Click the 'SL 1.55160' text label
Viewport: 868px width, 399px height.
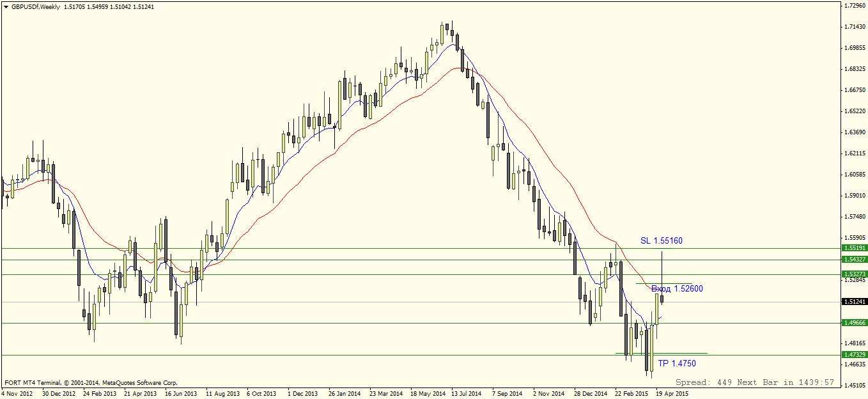(662, 241)
